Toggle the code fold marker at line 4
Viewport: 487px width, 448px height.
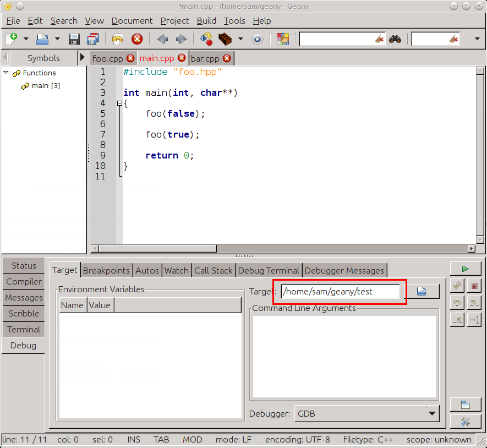click(x=119, y=103)
